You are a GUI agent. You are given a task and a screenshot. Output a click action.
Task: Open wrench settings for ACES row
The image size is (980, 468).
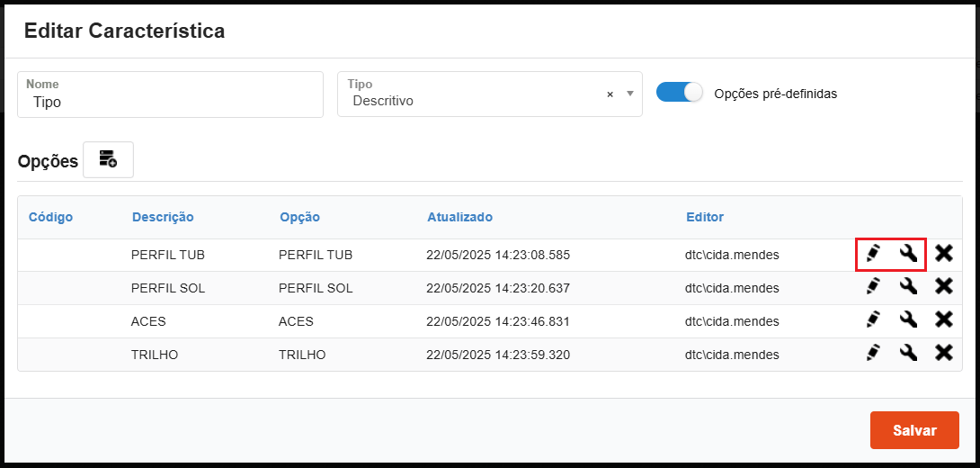(x=908, y=320)
